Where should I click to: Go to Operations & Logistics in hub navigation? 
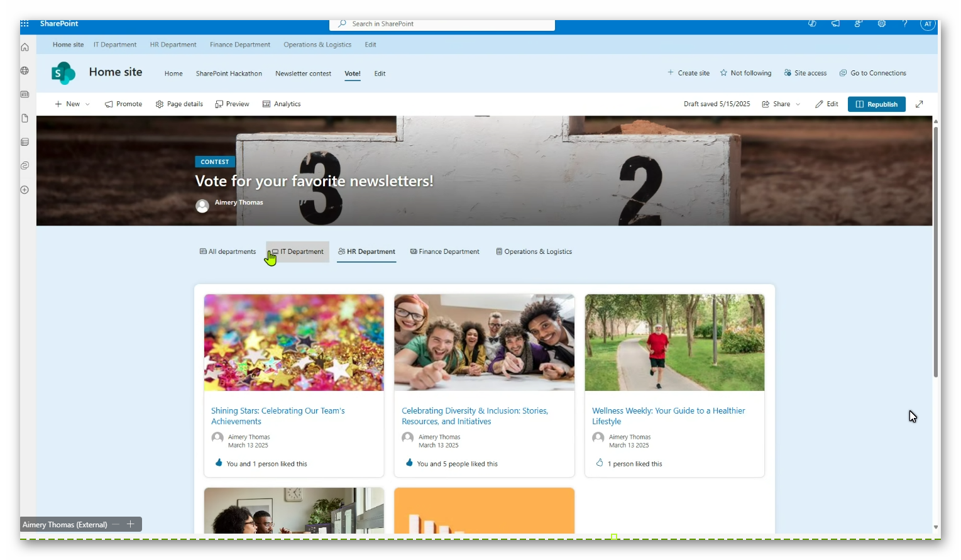tap(317, 45)
